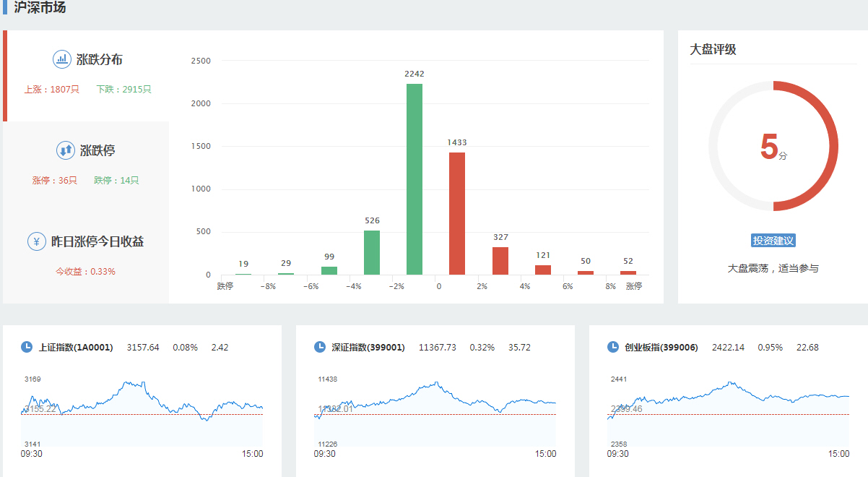Screen dimensions: 868x477
Task: Open the 深证指数(399001) link
Action: point(368,348)
